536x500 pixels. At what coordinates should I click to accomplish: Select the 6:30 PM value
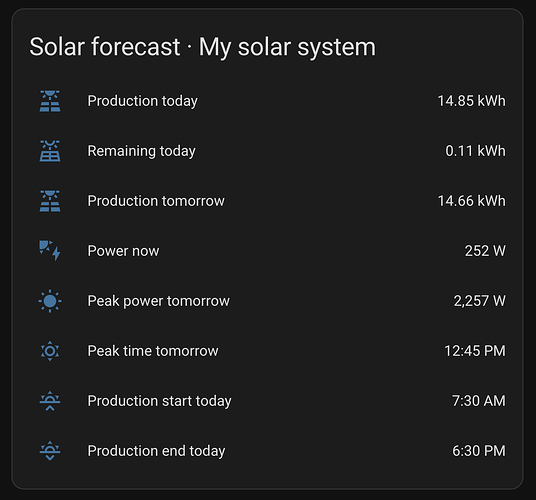[479, 451]
